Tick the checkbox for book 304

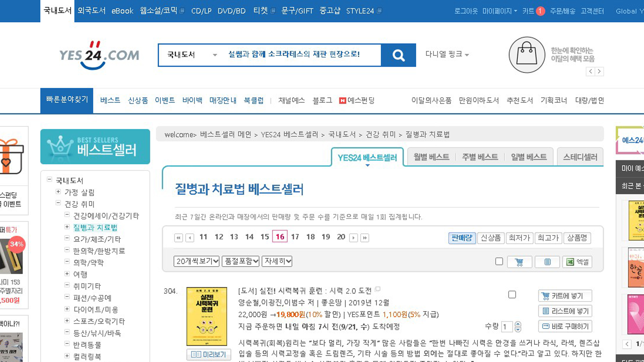512,295
